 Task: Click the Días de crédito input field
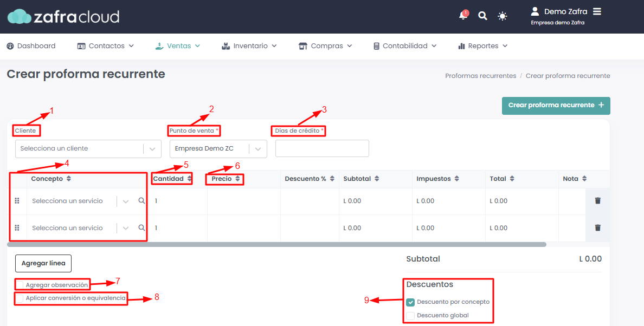(x=322, y=148)
